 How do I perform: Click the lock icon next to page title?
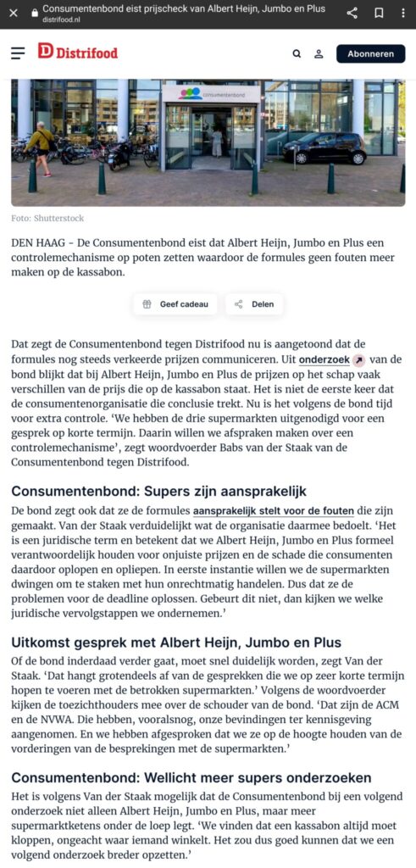(35, 11)
